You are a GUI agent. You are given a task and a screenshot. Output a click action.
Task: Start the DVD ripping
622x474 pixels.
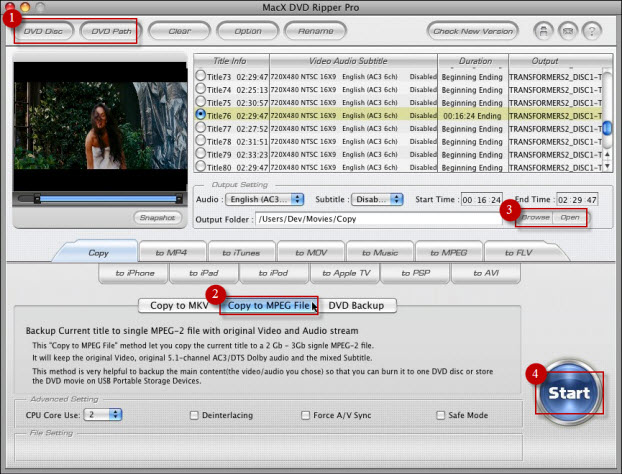click(569, 393)
